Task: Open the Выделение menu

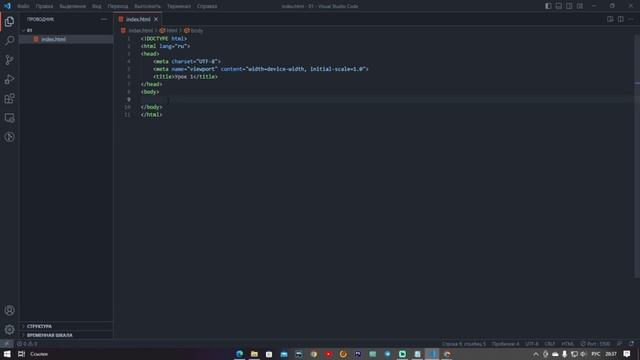Action: point(73,6)
